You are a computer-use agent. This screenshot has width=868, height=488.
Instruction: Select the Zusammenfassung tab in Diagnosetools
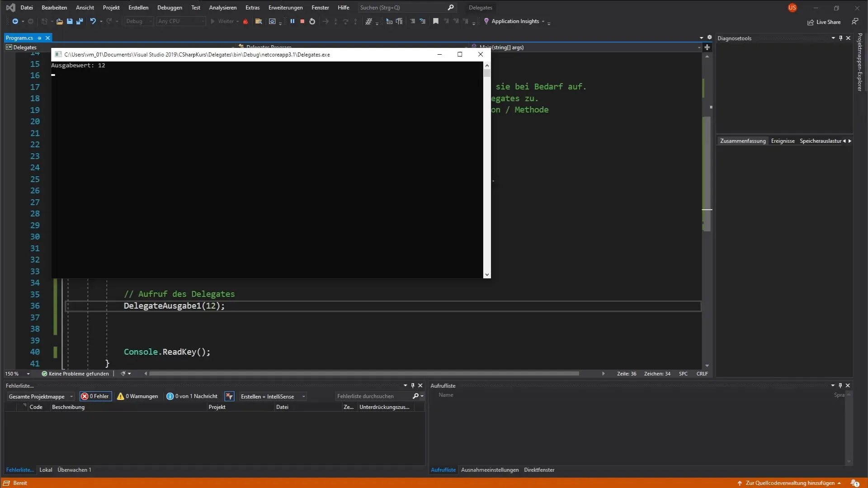coord(743,141)
